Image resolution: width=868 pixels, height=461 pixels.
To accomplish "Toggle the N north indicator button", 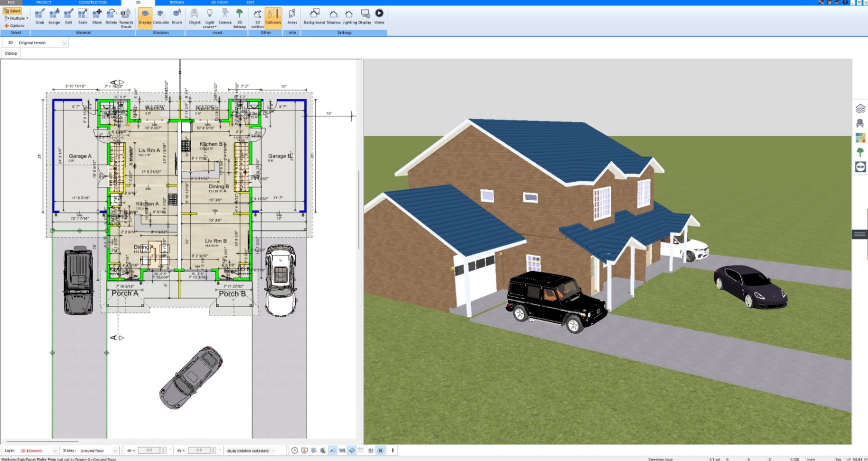I will pos(380,450).
